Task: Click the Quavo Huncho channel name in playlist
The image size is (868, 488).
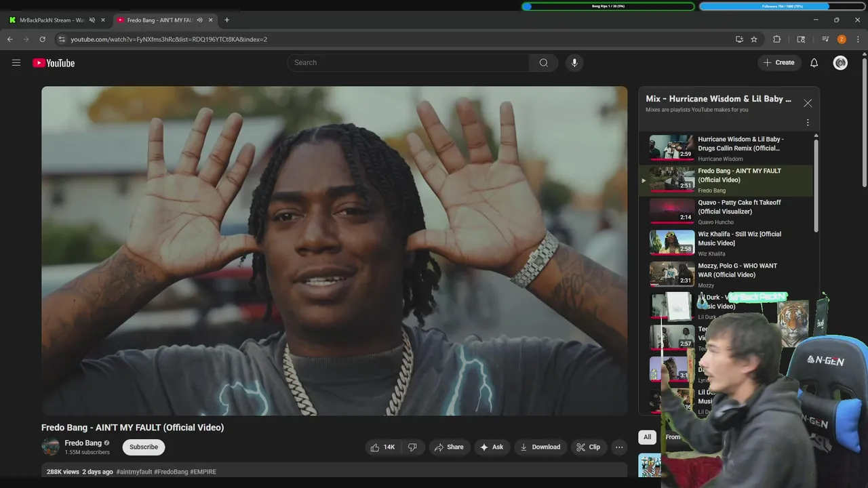Action: [x=716, y=222]
